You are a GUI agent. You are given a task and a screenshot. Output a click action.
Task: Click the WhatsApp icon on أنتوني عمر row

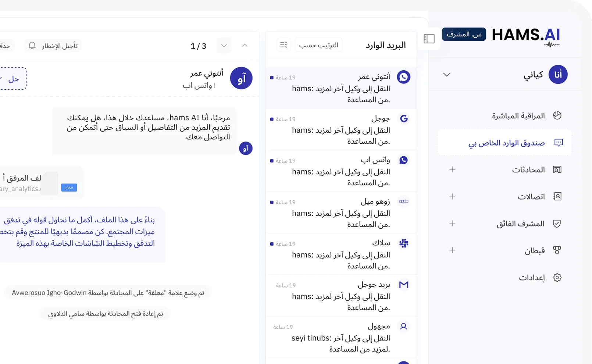(x=403, y=77)
